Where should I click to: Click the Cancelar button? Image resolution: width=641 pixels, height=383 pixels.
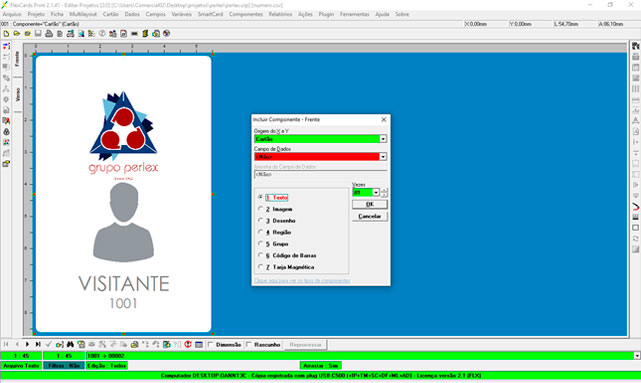click(370, 216)
